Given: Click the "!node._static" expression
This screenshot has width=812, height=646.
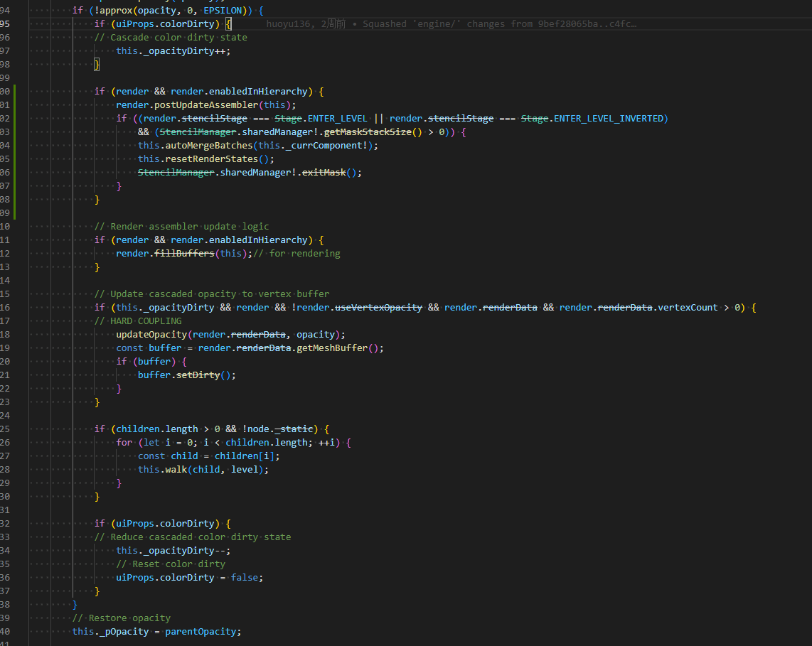Looking at the screenshot, I should coord(277,429).
